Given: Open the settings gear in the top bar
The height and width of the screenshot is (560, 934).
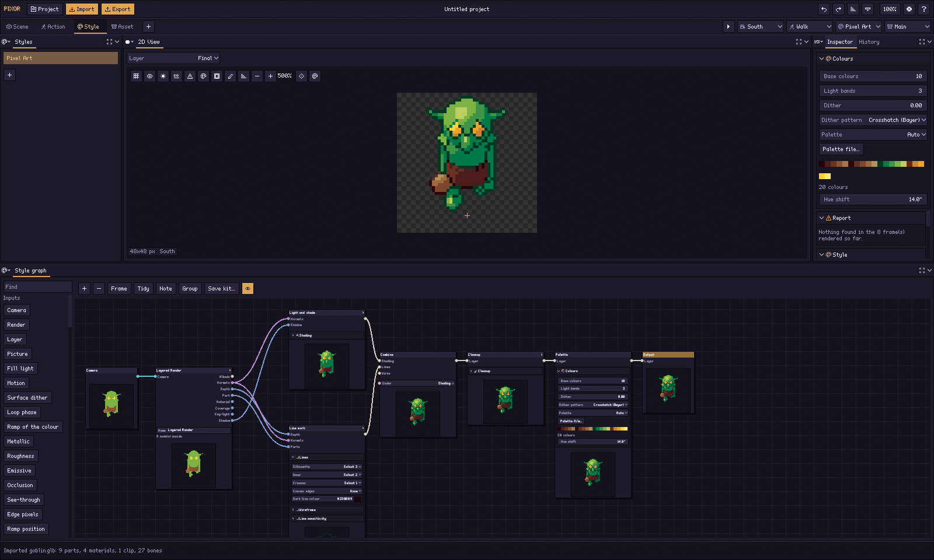Looking at the screenshot, I should click(909, 9).
